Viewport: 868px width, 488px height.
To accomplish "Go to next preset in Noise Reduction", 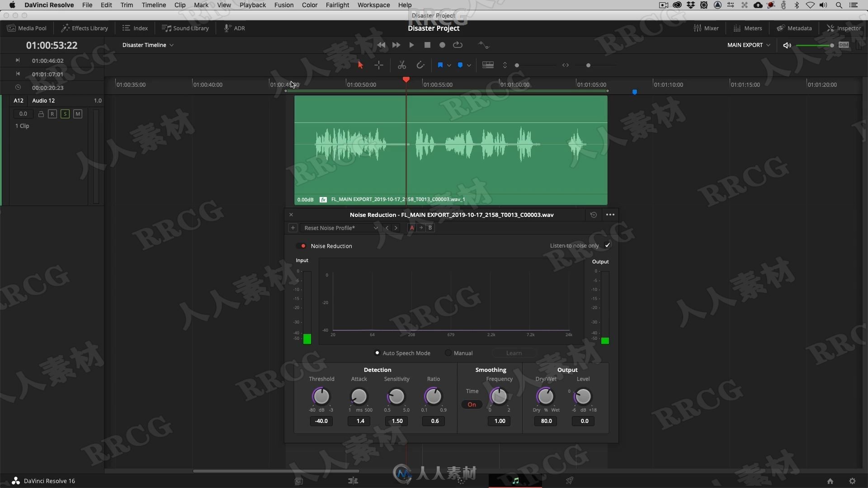I will 396,228.
